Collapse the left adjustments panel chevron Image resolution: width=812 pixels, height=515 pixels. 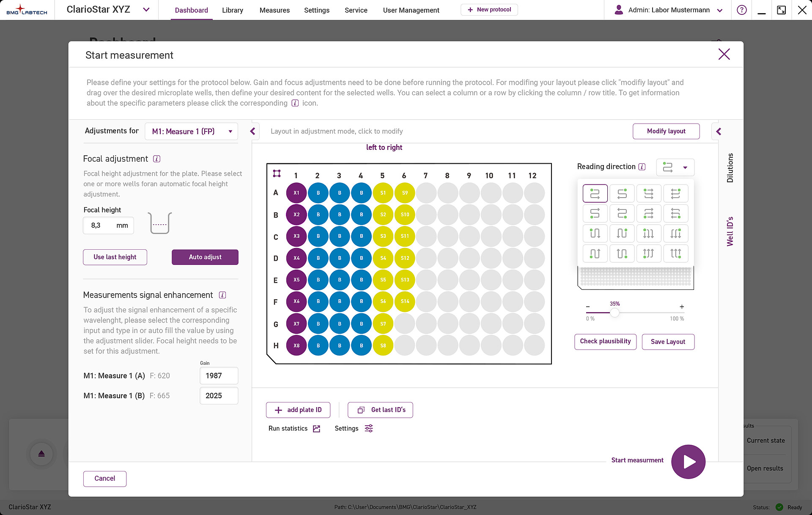253,131
